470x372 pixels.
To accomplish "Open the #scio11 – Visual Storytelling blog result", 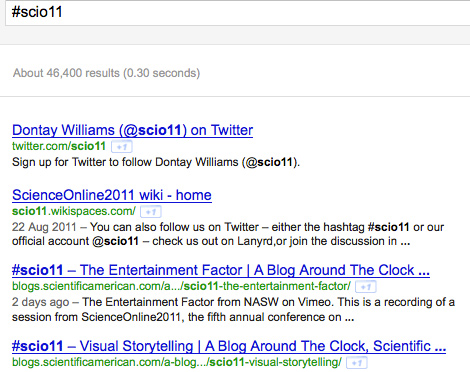I will [x=229, y=346].
